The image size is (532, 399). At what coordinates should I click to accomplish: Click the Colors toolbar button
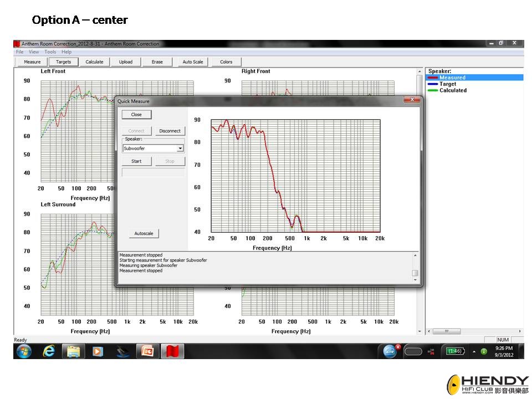tap(226, 62)
